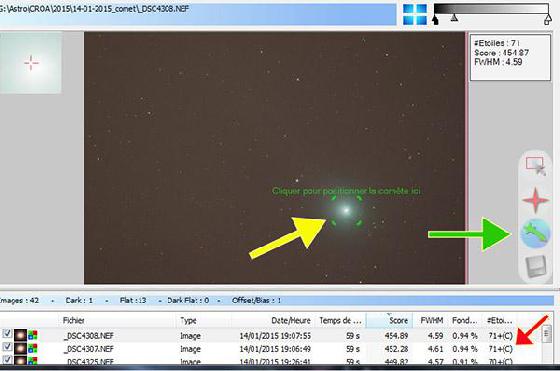This screenshot has height=371, width=560.
Task: Sort list by Fond... column header
Action: tap(465, 321)
